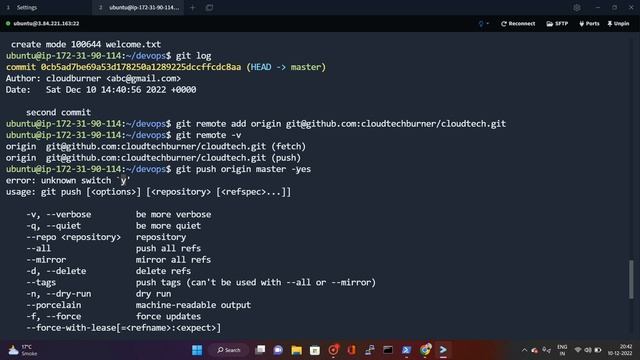Open the battery tray icon
This screenshot has height=360, width=640.
(x=598, y=350)
